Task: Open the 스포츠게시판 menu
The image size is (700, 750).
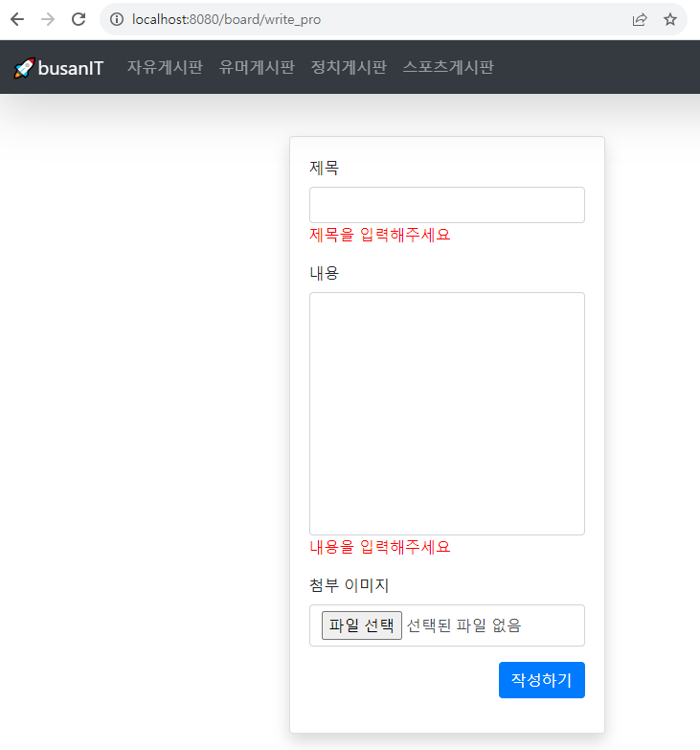Action: tap(448, 67)
